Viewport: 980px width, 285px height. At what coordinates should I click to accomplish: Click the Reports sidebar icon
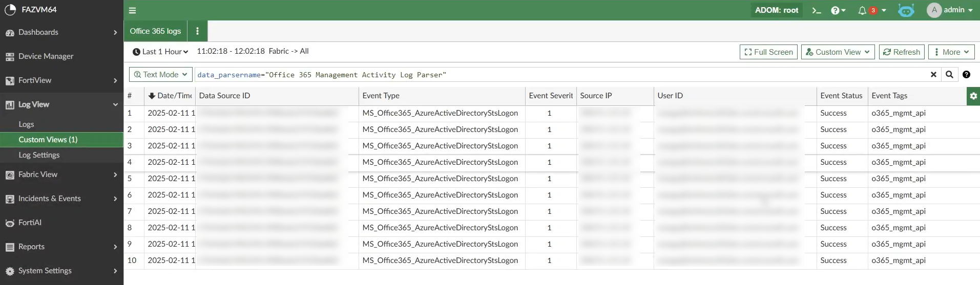point(10,247)
